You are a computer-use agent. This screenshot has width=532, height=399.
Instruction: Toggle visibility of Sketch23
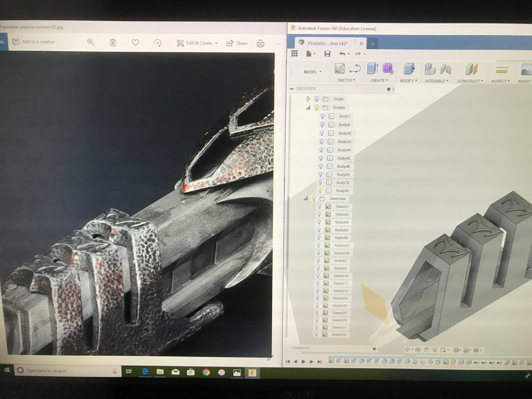tap(318, 245)
